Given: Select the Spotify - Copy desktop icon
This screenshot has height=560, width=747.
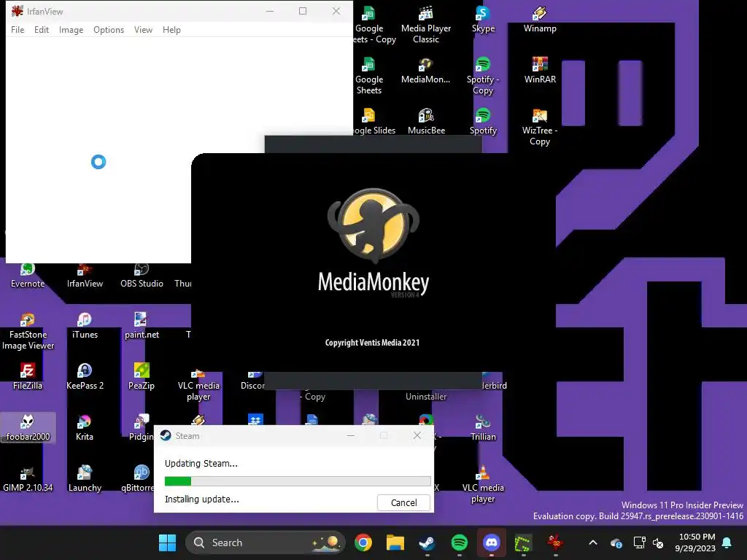Looking at the screenshot, I should pos(483,76).
